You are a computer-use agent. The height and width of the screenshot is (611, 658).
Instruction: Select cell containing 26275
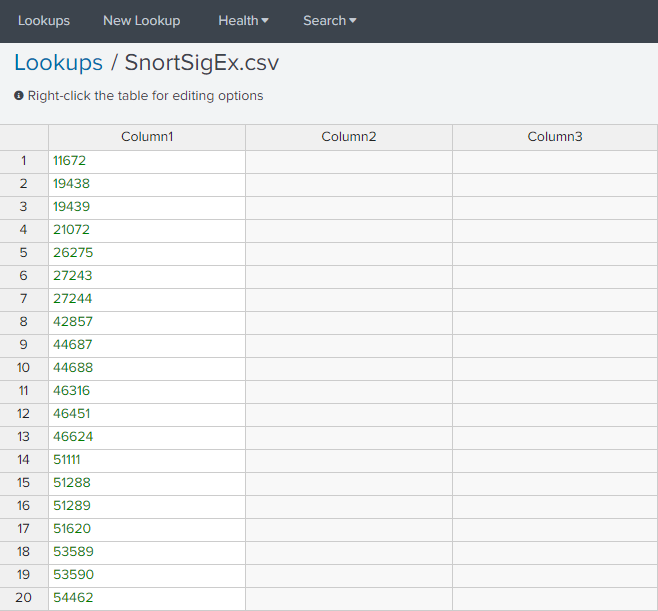point(147,253)
